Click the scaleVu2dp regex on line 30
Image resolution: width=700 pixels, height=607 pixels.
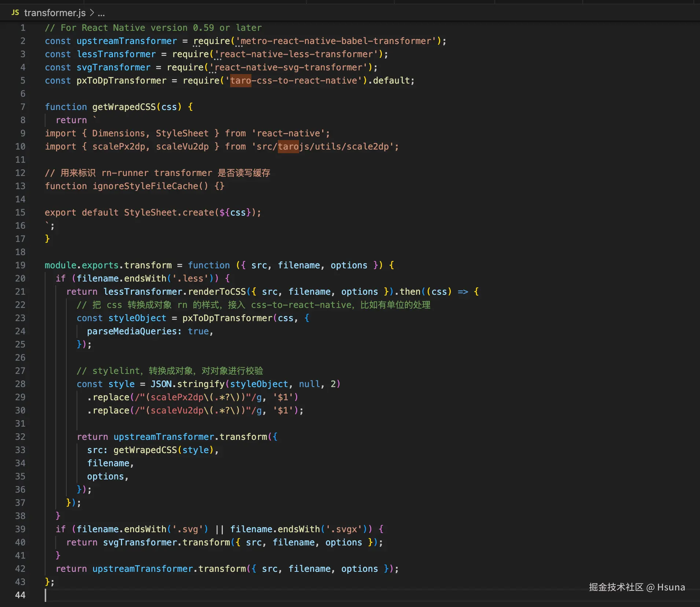click(198, 411)
